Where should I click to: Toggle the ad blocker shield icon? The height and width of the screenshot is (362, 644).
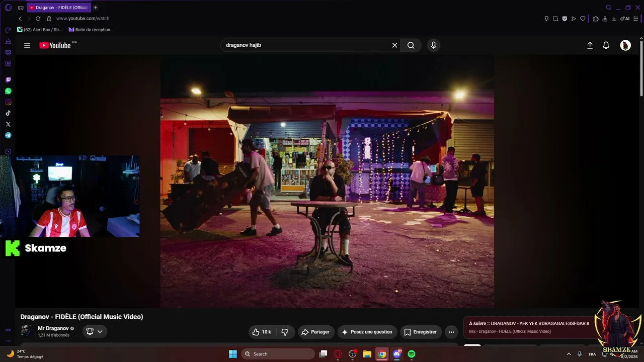pos(565,19)
